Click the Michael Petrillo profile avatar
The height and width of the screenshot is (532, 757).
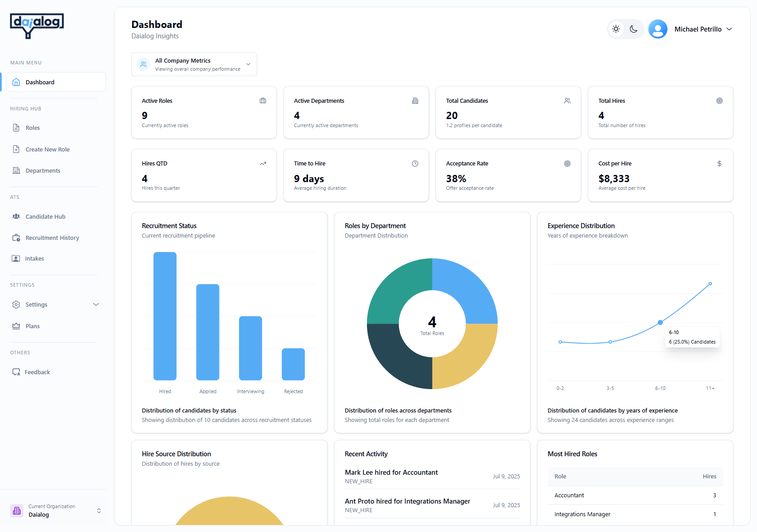[x=658, y=28]
